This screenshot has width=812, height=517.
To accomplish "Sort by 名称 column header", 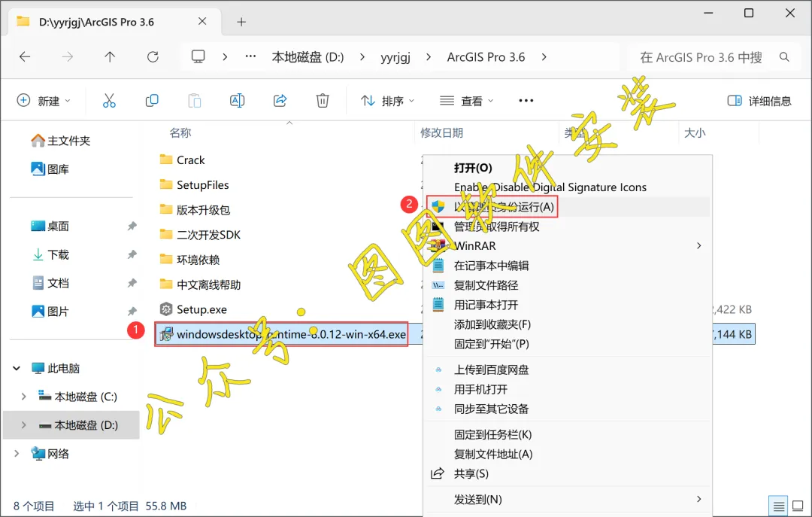I will (x=180, y=132).
